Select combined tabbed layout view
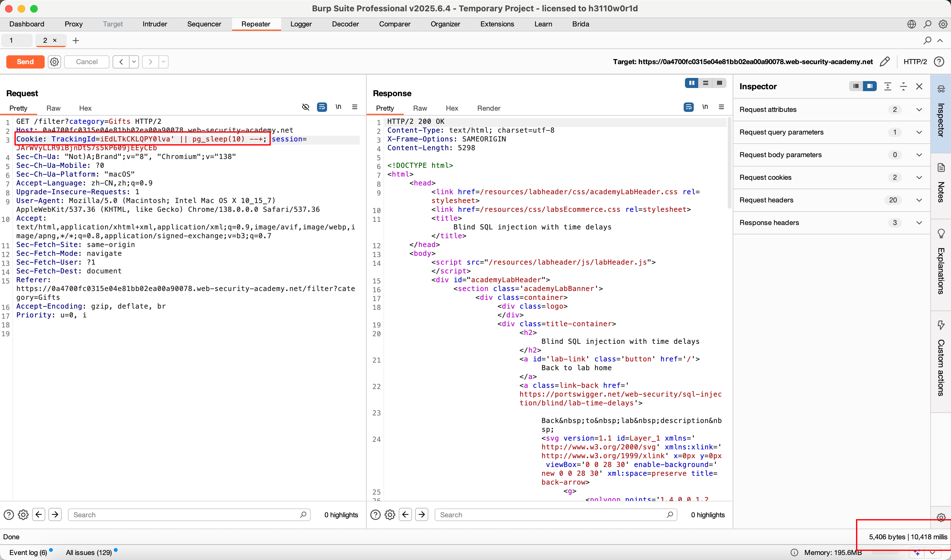Image resolution: width=951 pixels, height=560 pixels. [719, 83]
